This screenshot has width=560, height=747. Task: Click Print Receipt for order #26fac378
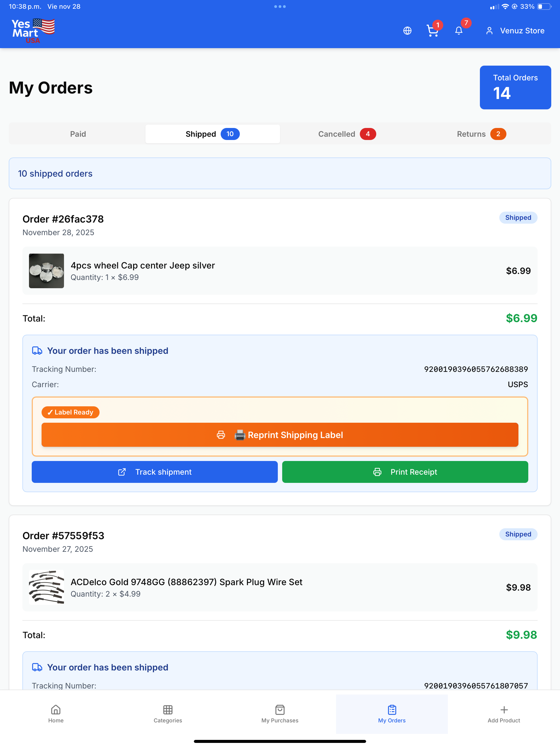(x=405, y=472)
